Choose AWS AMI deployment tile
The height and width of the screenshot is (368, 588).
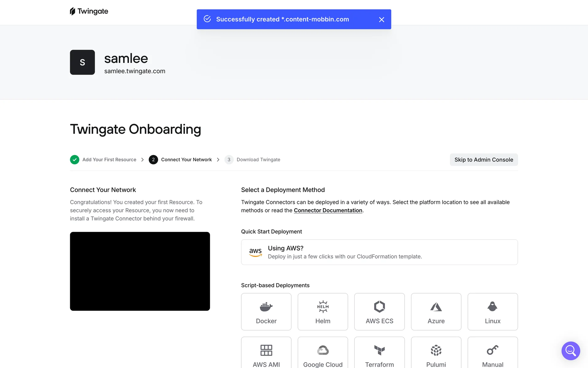(266, 354)
